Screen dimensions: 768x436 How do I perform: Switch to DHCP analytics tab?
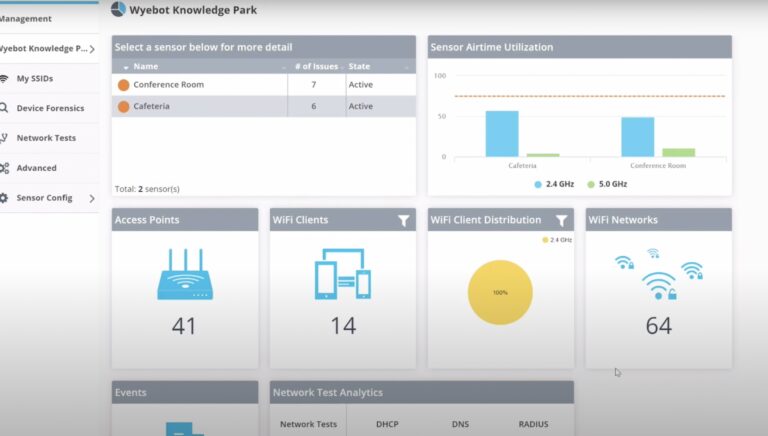pos(387,424)
